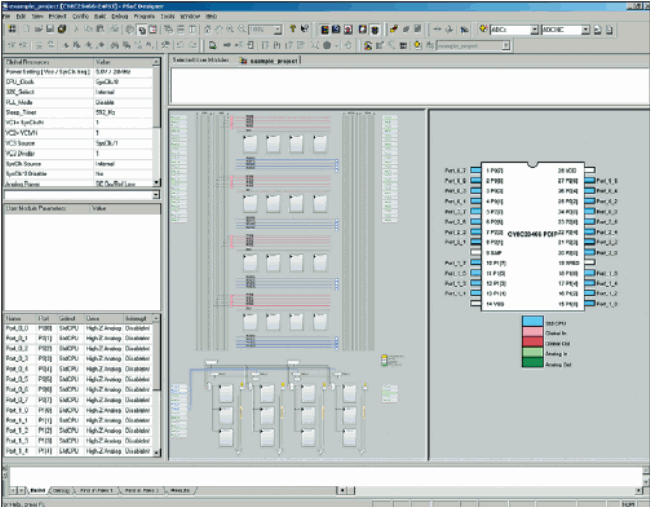Click the Copy toolbar icon

point(88,29)
